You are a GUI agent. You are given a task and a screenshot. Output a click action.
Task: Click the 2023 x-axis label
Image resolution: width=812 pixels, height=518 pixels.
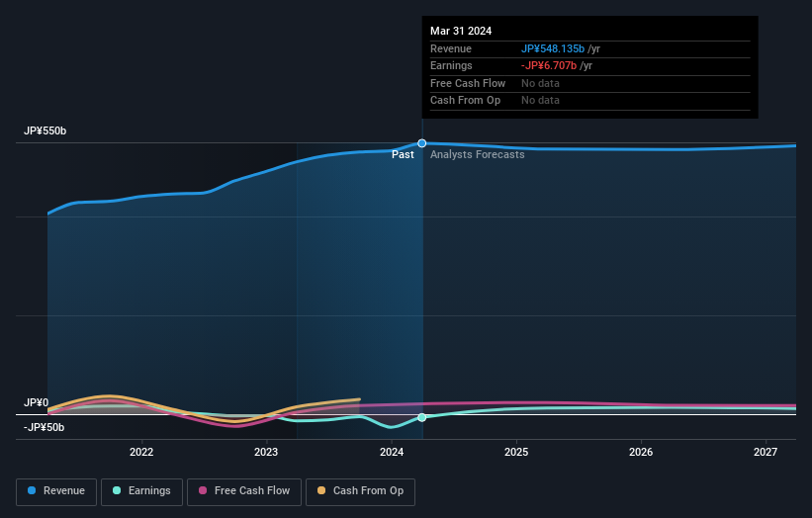tap(266, 452)
